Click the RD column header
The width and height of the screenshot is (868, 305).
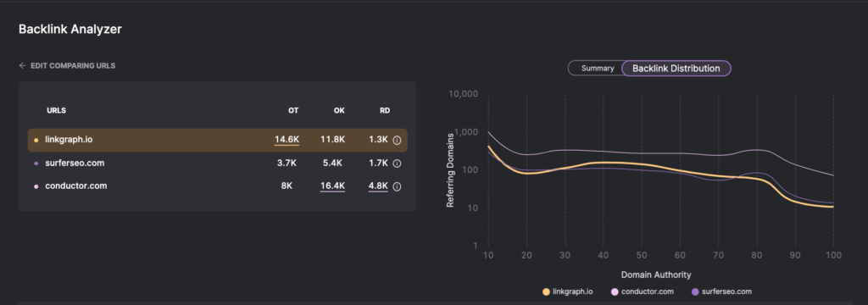(385, 110)
